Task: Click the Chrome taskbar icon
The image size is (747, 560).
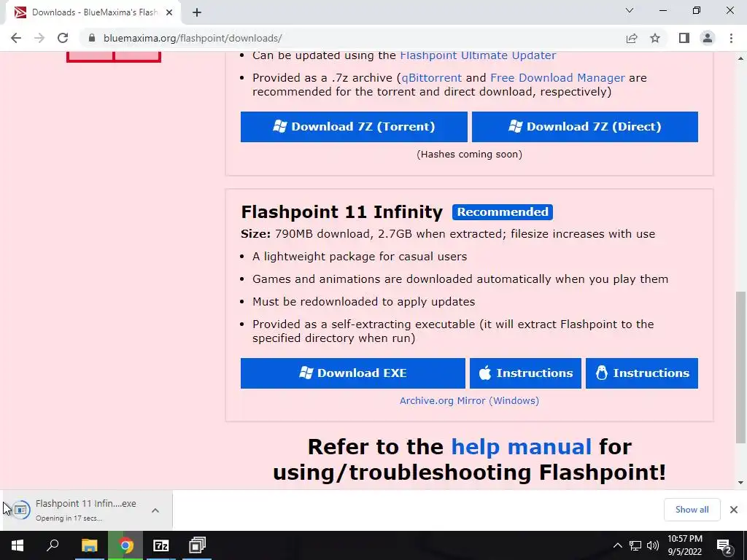Action: (x=125, y=545)
